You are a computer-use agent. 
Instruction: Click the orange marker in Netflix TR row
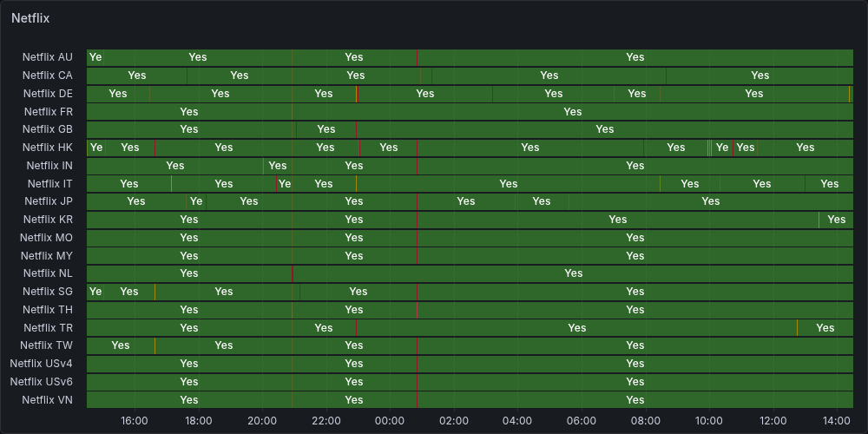[797, 328]
